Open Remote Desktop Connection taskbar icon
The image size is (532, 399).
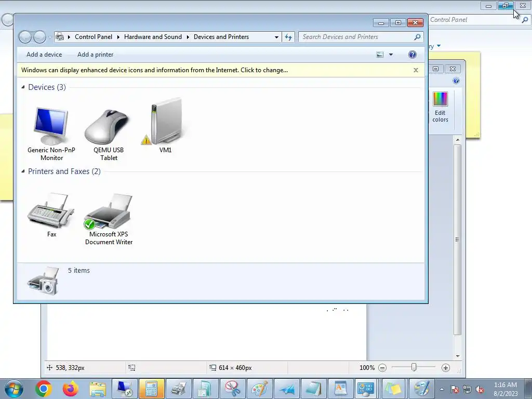[125, 389]
